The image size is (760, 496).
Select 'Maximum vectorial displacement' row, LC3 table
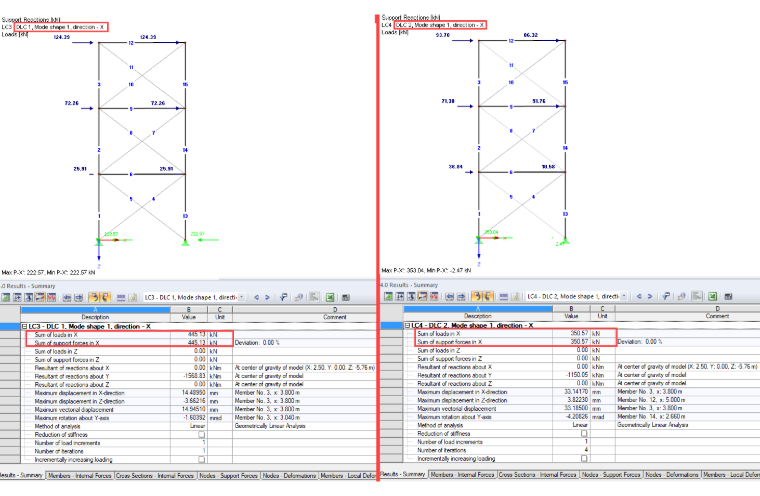[x=199, y=409]
